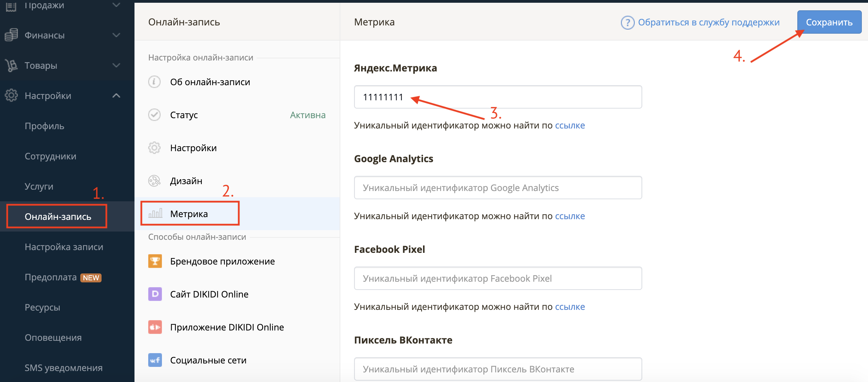This screenshot has height=382, width=868.
Task: Open Сотрудники in the sidebar
Action: (50, 156)
